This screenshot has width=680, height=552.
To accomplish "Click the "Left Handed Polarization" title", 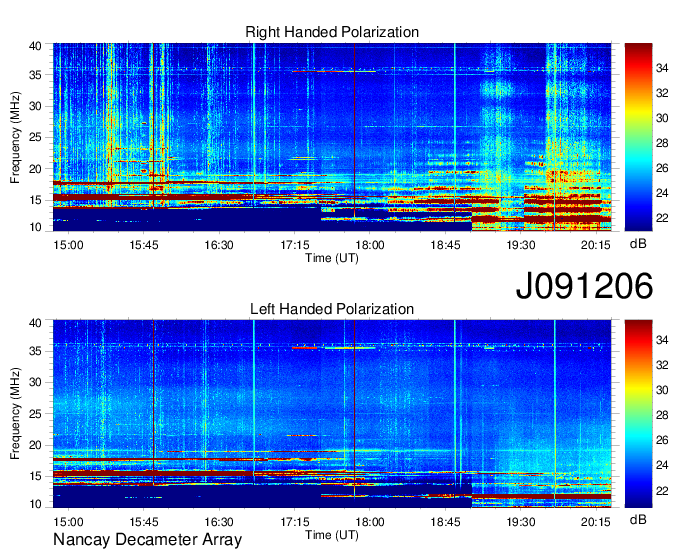I will coord(332,309).
